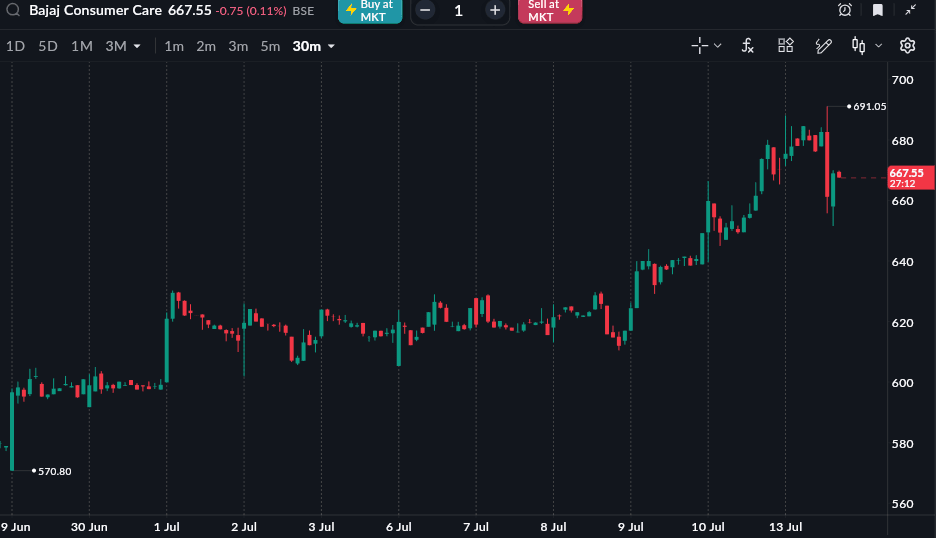This screenshot has width=936, height=538.
Task: Click the Bajaj Consumer Care stock name
Action: [96, 10]
